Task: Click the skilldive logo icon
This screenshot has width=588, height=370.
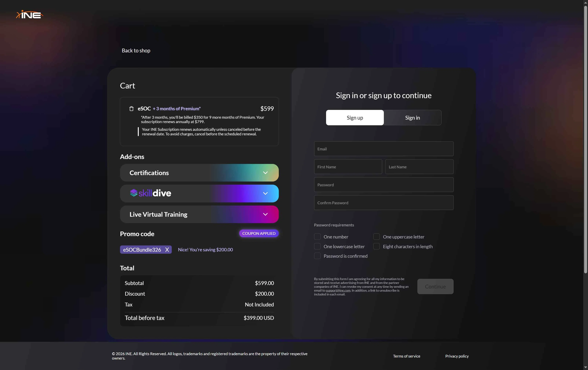Action: coord(134,193)
